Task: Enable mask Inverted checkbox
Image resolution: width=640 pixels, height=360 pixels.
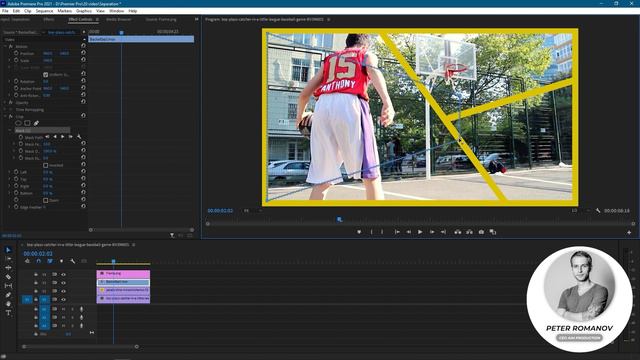Action: 46,165
